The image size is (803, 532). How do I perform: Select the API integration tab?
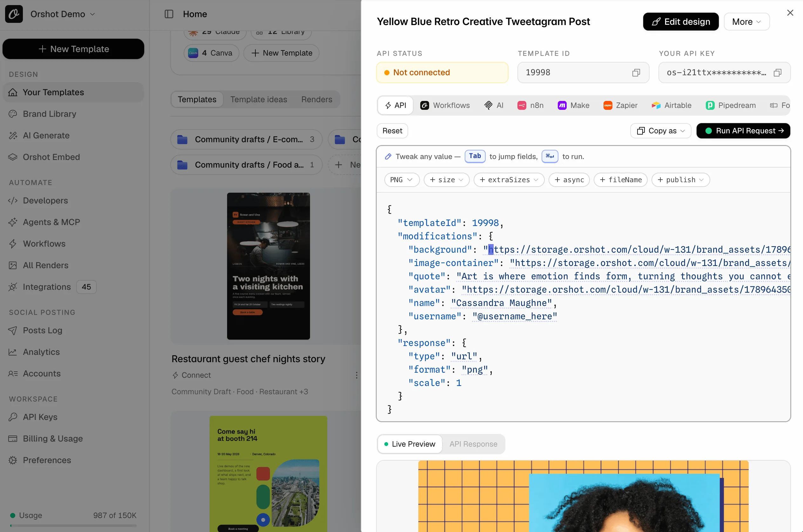click(395, 105)
